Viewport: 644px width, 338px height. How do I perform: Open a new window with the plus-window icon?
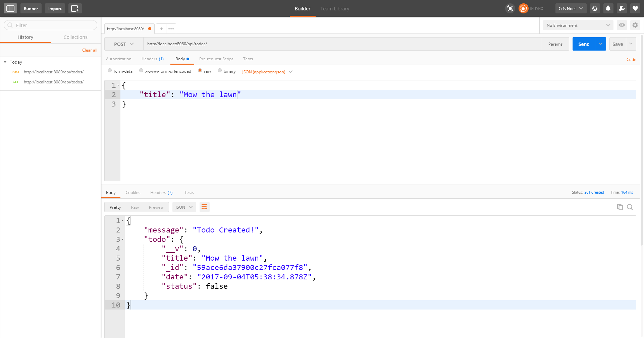(75, 8)
